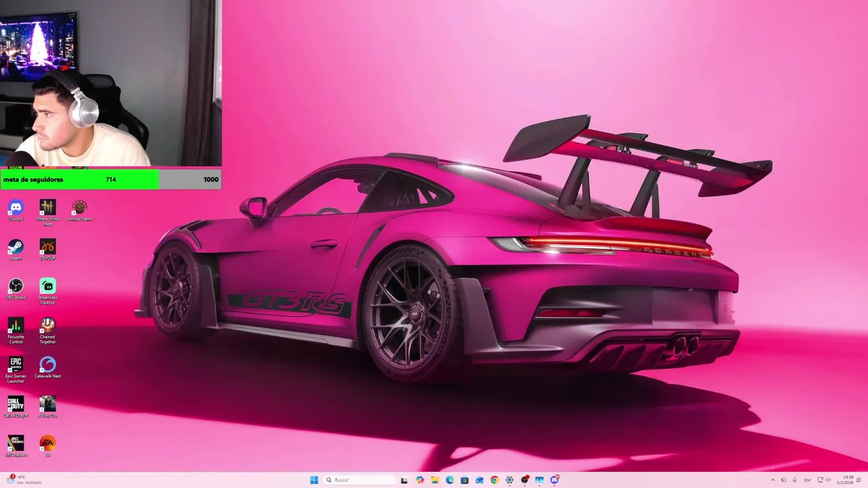Screen dimensions: 868x488
Task: Click the follower count 714
Action: point(111,180)
